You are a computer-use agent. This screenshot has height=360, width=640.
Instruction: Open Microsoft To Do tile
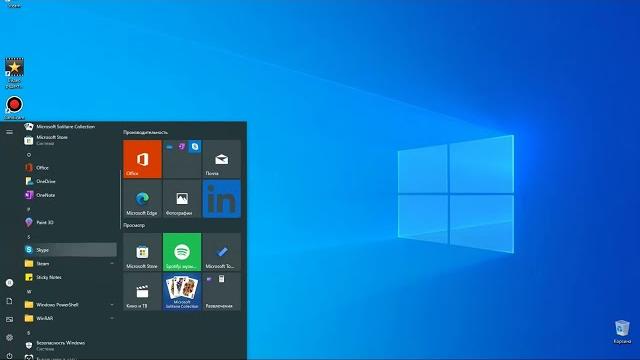222,252
